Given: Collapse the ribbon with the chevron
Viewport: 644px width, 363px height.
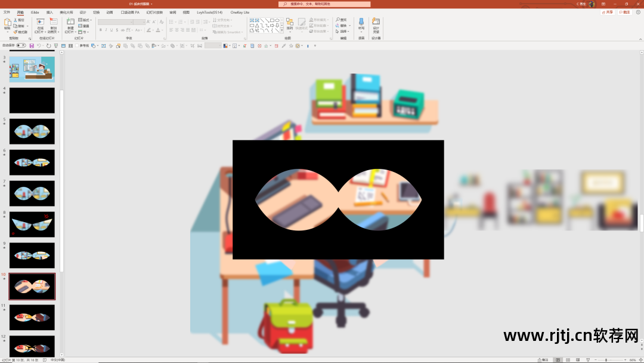Looking at the screenshot, I should coord(640,39).
